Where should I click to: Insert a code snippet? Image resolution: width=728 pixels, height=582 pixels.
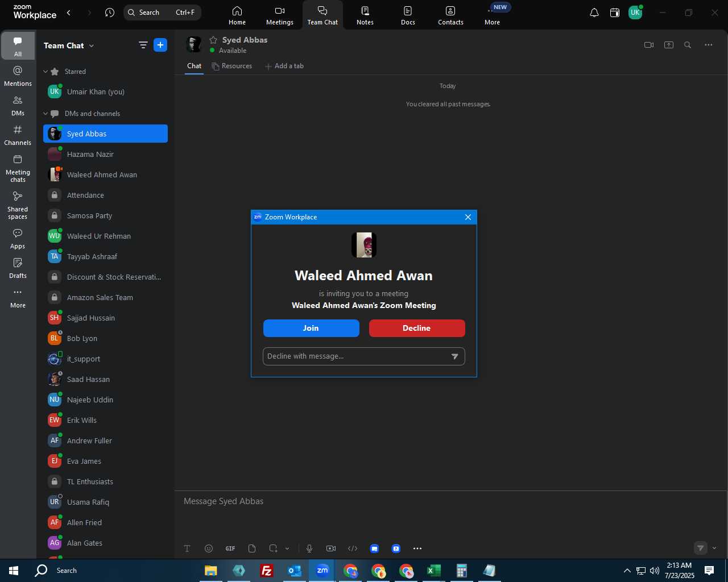(353, 548)
